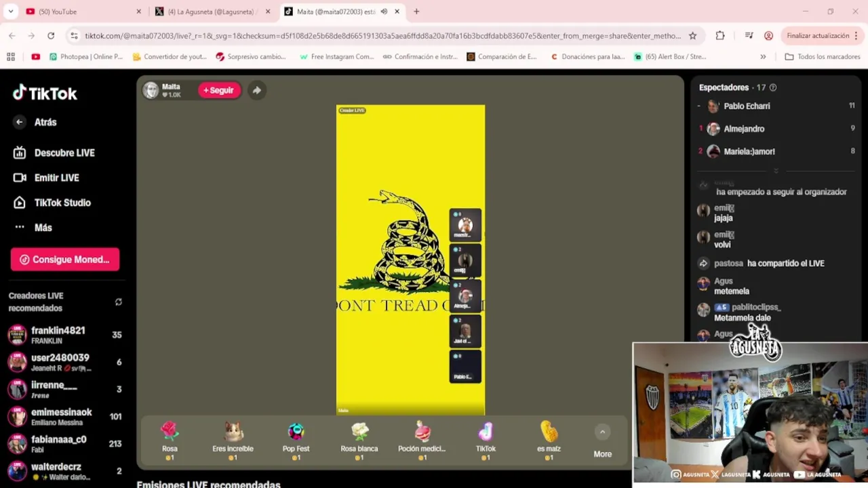Open the Más menu
Image resolution: width=868 pixels, height=488 pixels.
(x=33, y=228)
